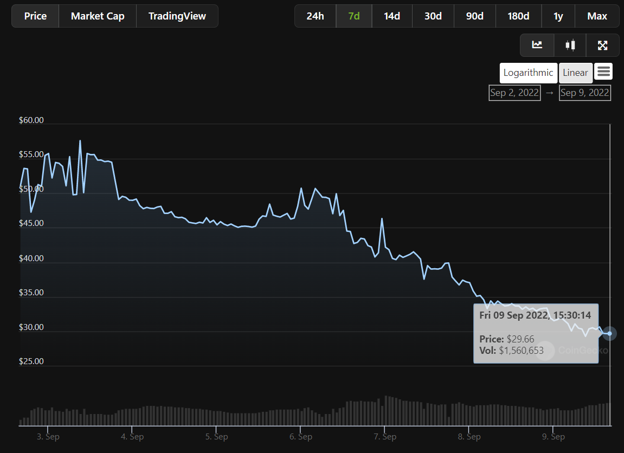
Task: Click the highlighted data point at line end
Action: (608, 334)
